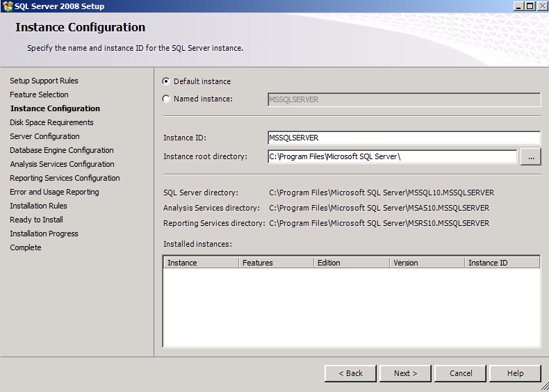
Task: Sort by the Version column header
Action: (427, 263)
